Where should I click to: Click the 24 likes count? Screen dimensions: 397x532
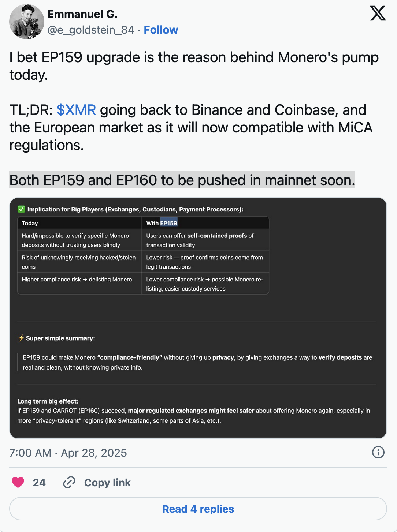[39, 483]
